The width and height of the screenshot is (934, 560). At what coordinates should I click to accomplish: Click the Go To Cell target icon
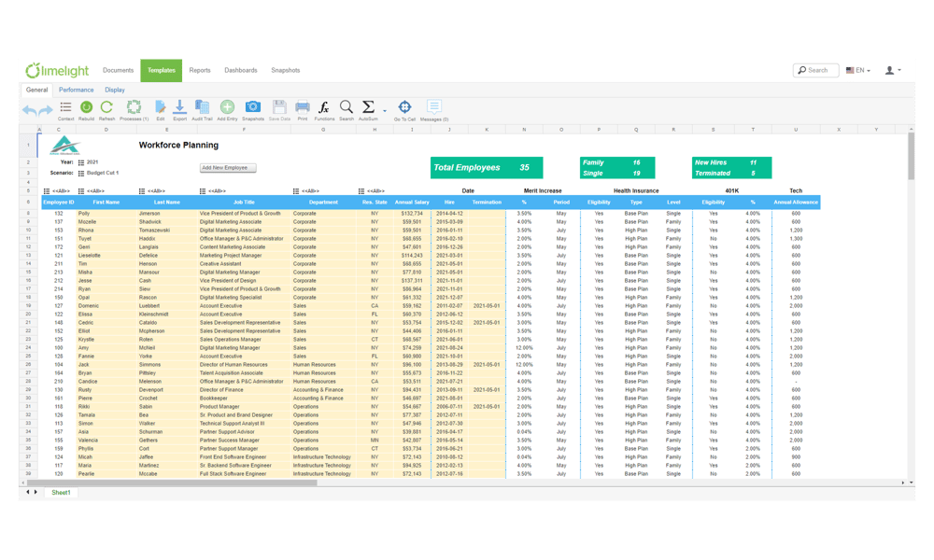(x=404, y=107)
